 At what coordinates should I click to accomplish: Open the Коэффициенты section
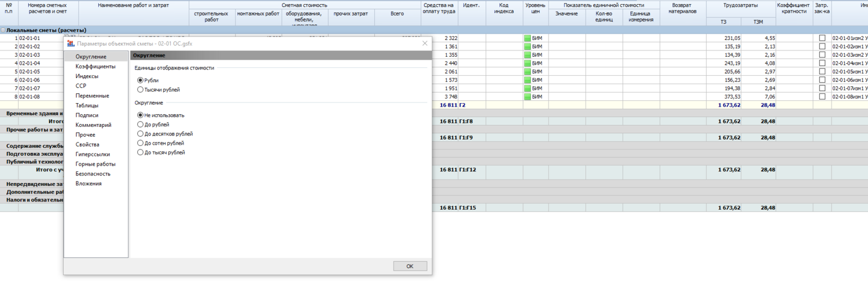pos(96,66)
